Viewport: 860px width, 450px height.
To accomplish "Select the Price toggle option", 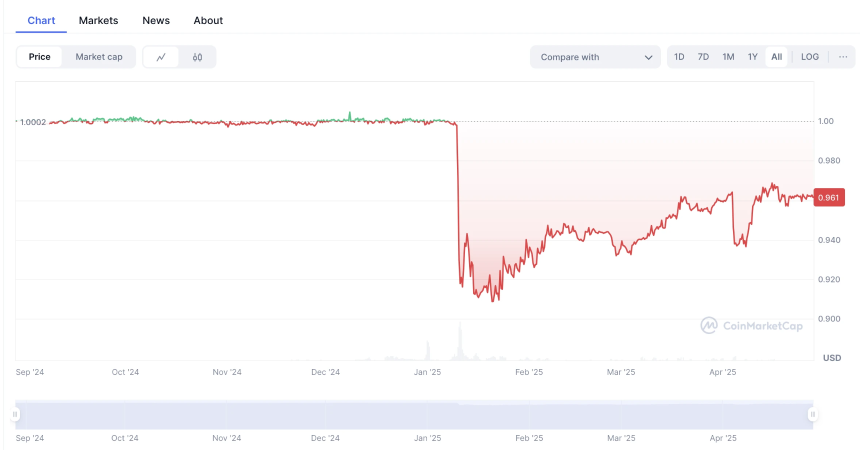I will tap(40, 57).
